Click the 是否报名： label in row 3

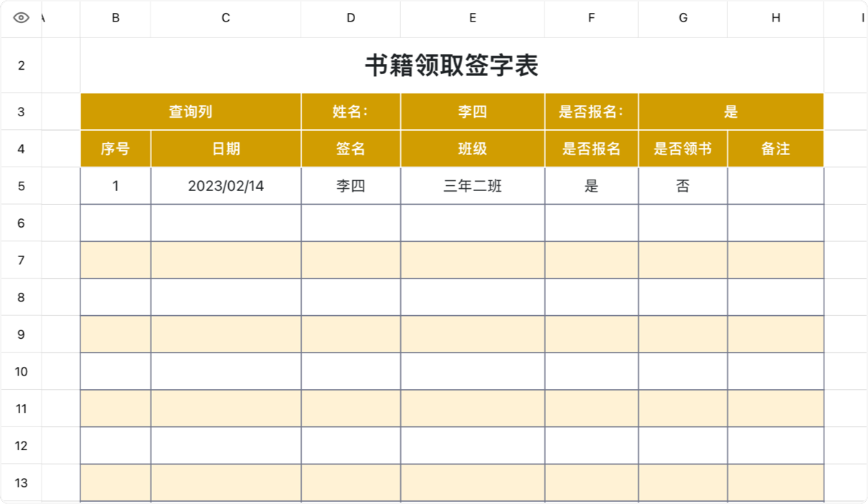pyautogui.click(x=591, y=111)
